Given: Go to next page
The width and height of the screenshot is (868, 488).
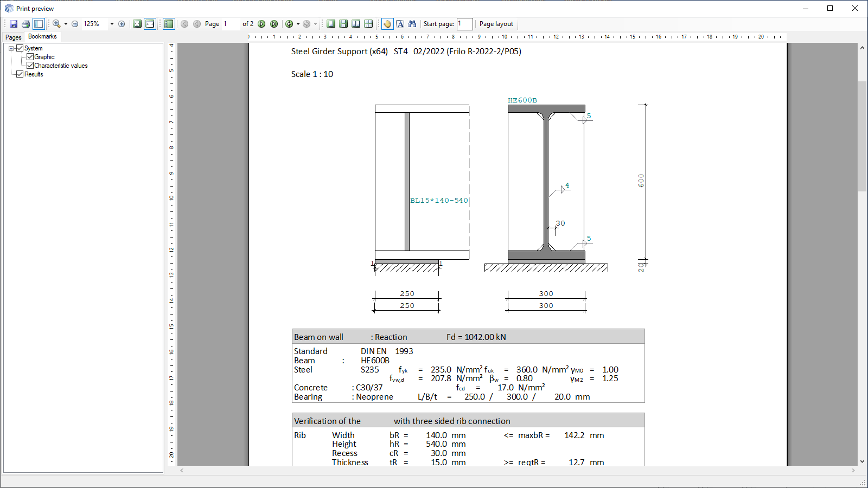Looking at the screenshot, I should point(261,24).
